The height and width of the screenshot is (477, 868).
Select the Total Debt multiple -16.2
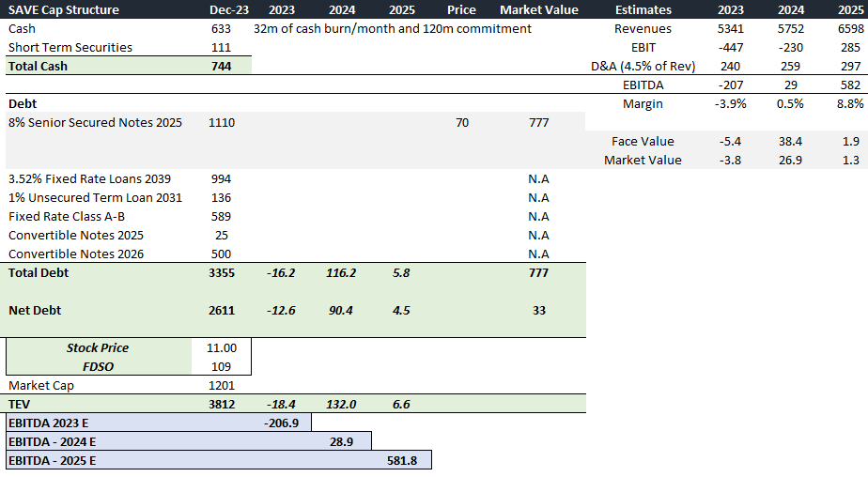tap(281, 273)
